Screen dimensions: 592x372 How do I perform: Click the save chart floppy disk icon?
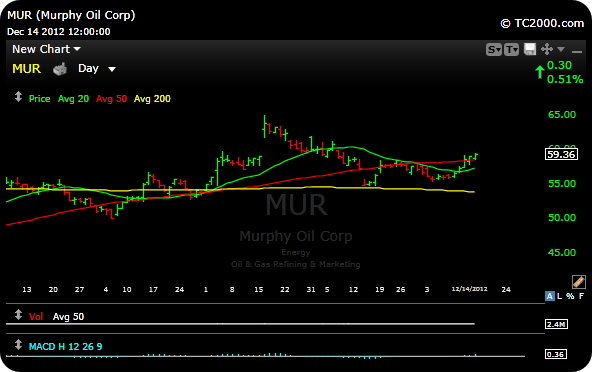(x=530, y=49)
